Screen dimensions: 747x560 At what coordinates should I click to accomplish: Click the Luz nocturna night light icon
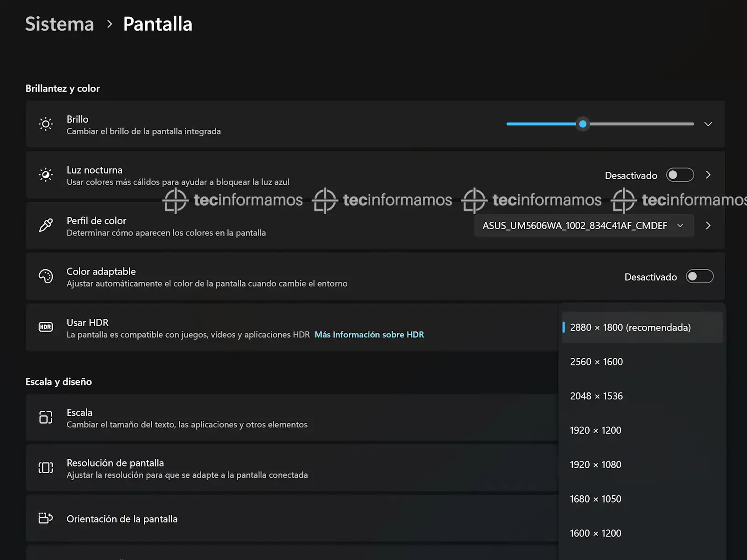(46, 175)
